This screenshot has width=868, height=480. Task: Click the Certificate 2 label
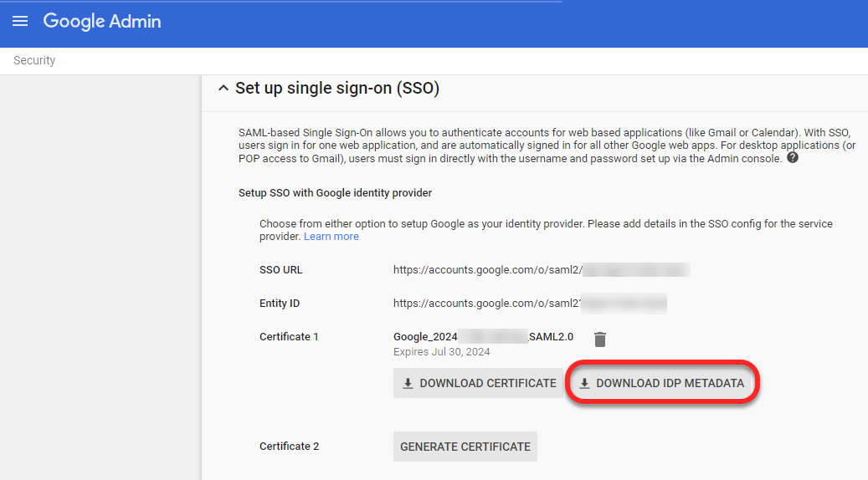click(289, 447)
